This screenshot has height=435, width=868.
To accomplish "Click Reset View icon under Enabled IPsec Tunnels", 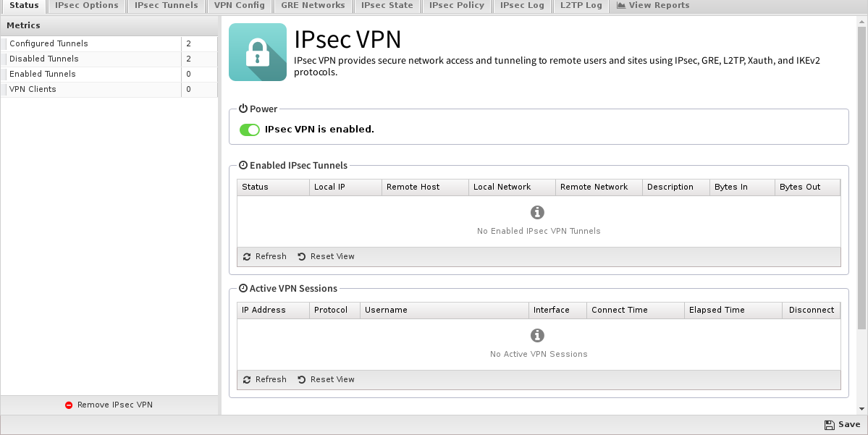I will [302, 257].
